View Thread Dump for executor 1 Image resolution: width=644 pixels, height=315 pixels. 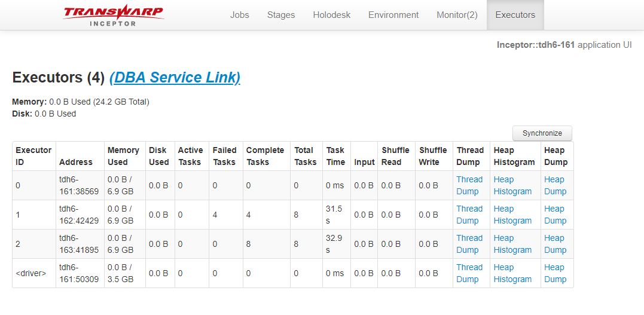pyautogui.click(x=469, y=215)
